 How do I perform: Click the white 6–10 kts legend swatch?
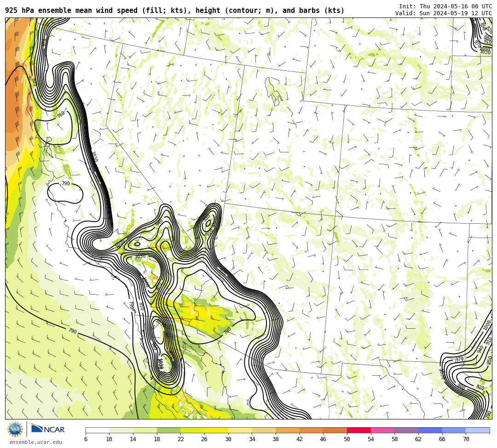coord(97,430)
